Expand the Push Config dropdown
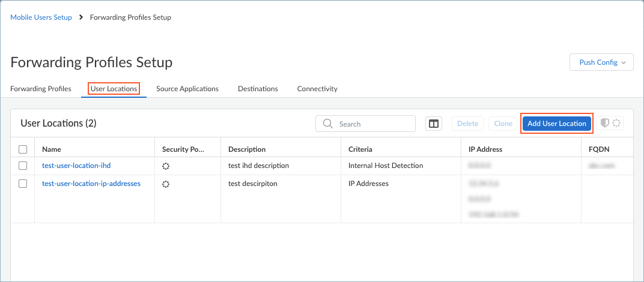The height and width of the screenshot is (282, 644). coord(601,62)
